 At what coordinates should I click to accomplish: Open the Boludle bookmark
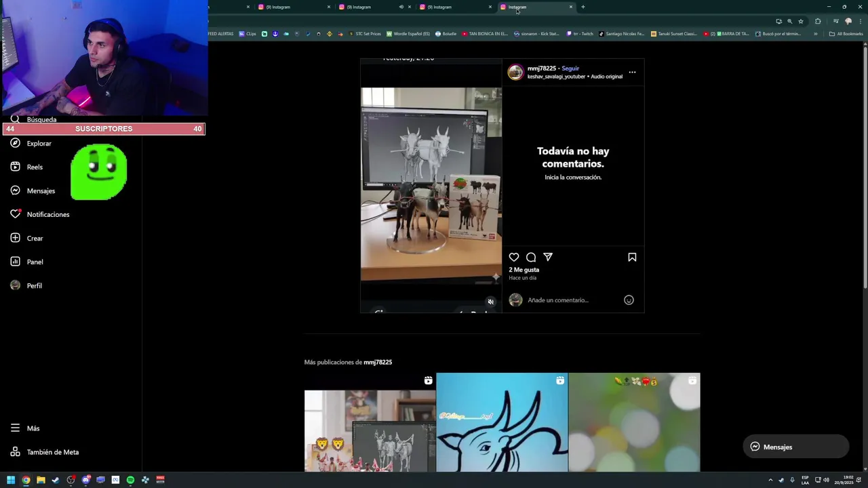coord(446,34)
